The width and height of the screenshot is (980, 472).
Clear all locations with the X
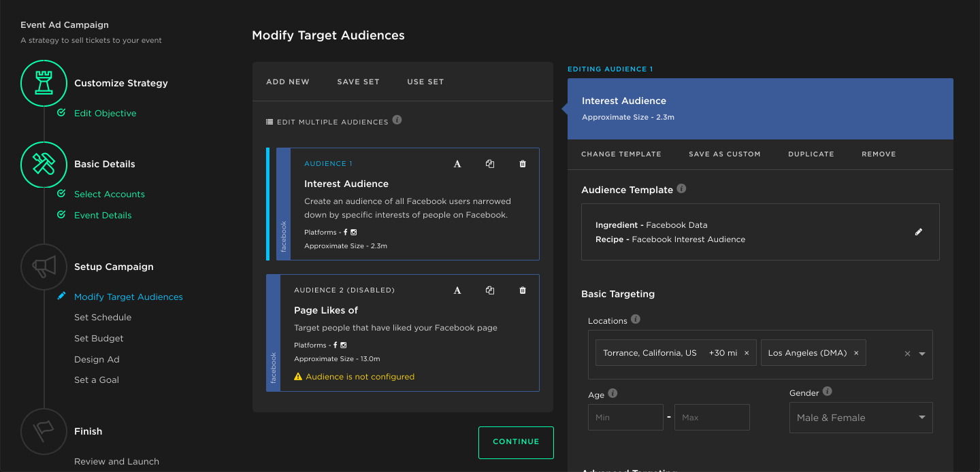point(907,354)
